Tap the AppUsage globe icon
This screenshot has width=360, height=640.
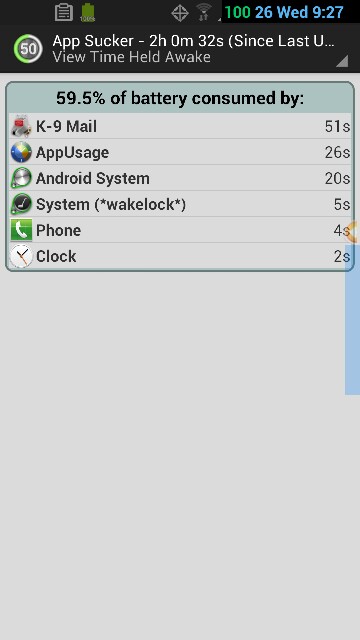(21, 152)
